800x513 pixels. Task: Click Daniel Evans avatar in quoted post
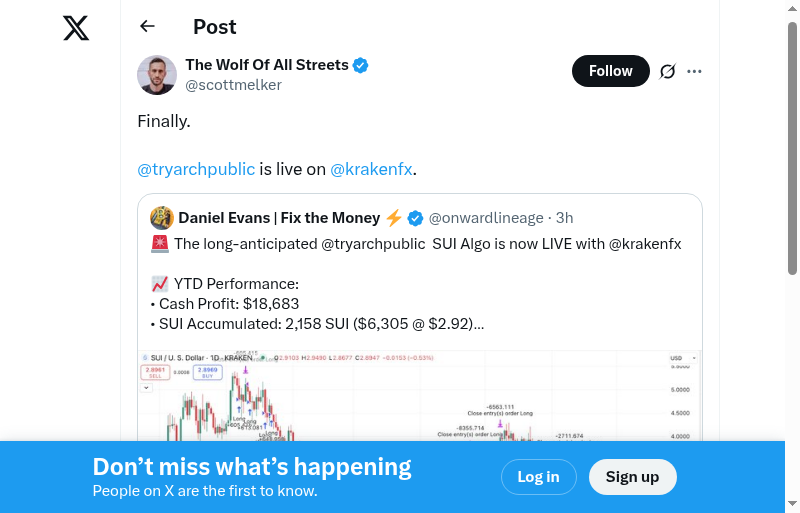tap(162, 218)
